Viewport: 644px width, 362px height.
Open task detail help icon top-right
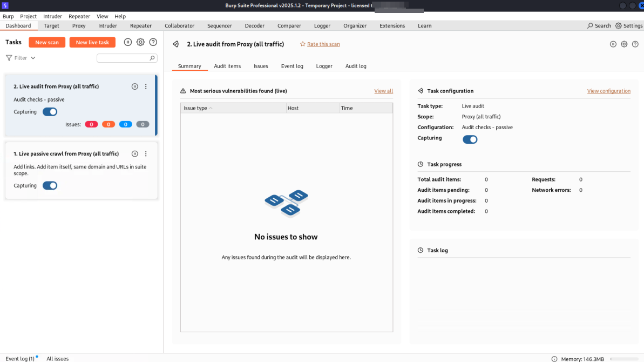[635, 44]
